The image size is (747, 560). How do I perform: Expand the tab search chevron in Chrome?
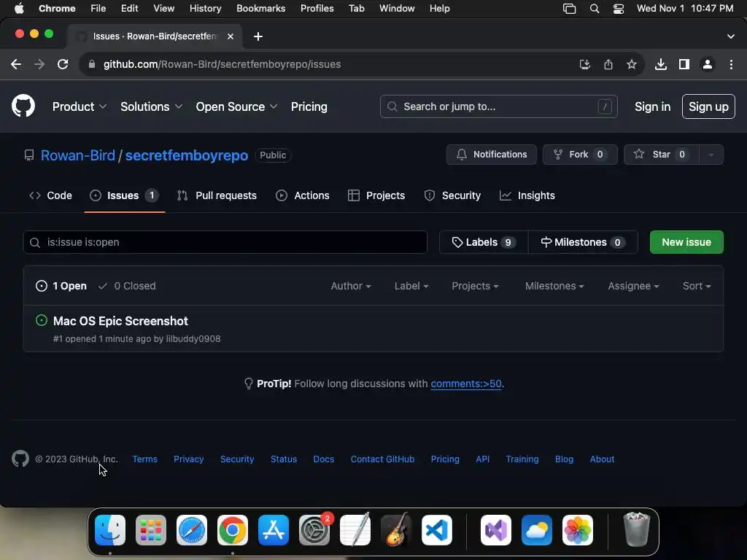[x=731, y=36]
